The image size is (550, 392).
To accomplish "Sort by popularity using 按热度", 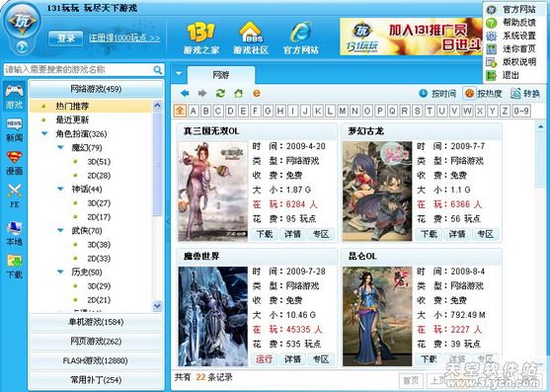I will coord(483,94).
